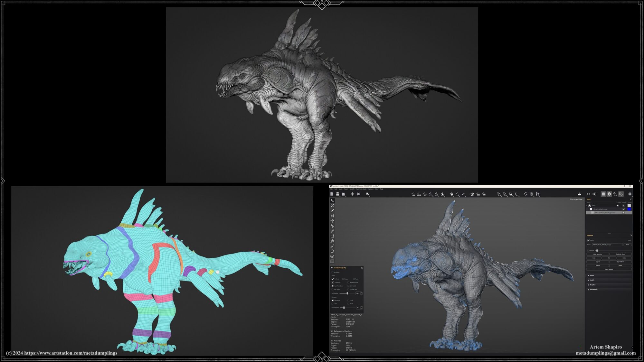Toggle the info panel icon
Viewport: 644px width, 362px height.
(x=609, y=194)
